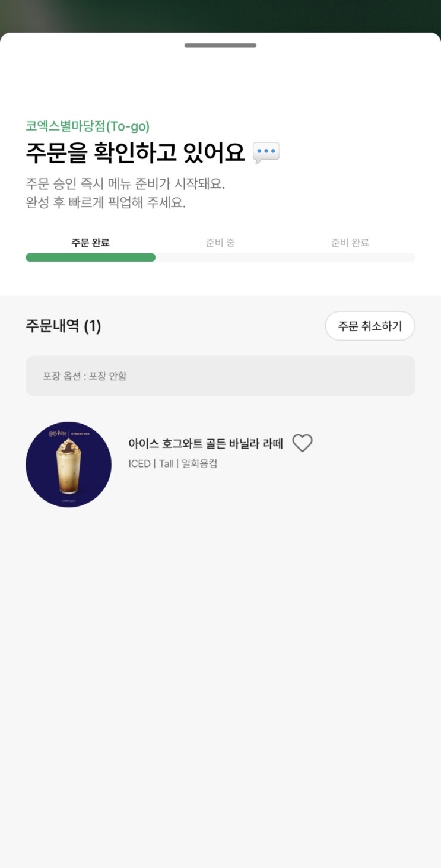
Task: Tap the ICED | Tall | 일회용컵 options text
Action: point(173,463)
